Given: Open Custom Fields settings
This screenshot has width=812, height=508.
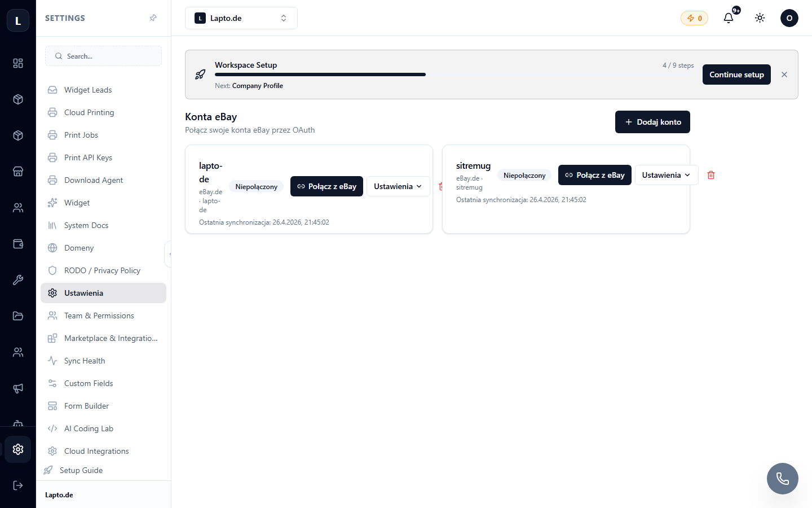Looking at the screenshot, I should click(103, 383).
